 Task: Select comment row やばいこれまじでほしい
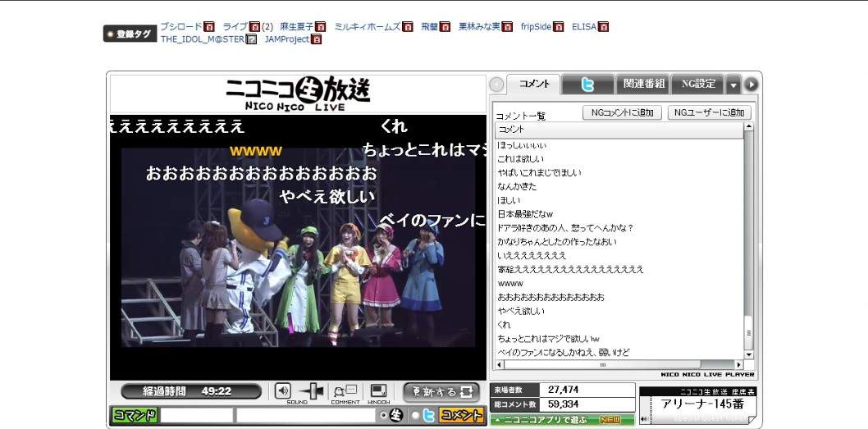click(619, 173)
